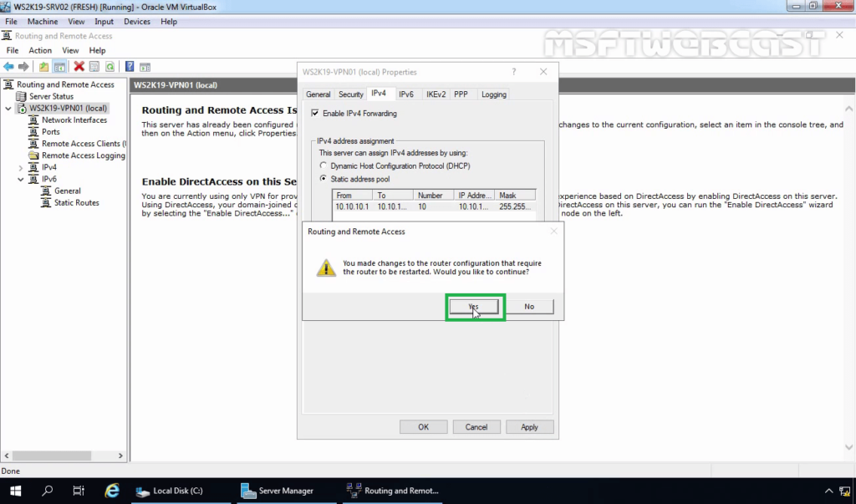Image resolution: width=856 pixels, height=504 pixels.
Task: Click OK in Properties dialog
Action: (x=423, y=427)
